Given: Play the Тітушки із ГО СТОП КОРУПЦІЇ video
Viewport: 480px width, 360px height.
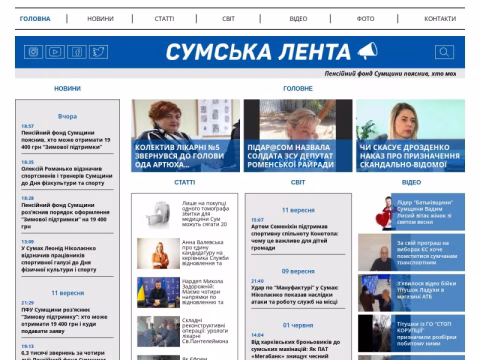Looking at the screenshot, I should click(x=411, y=333).
